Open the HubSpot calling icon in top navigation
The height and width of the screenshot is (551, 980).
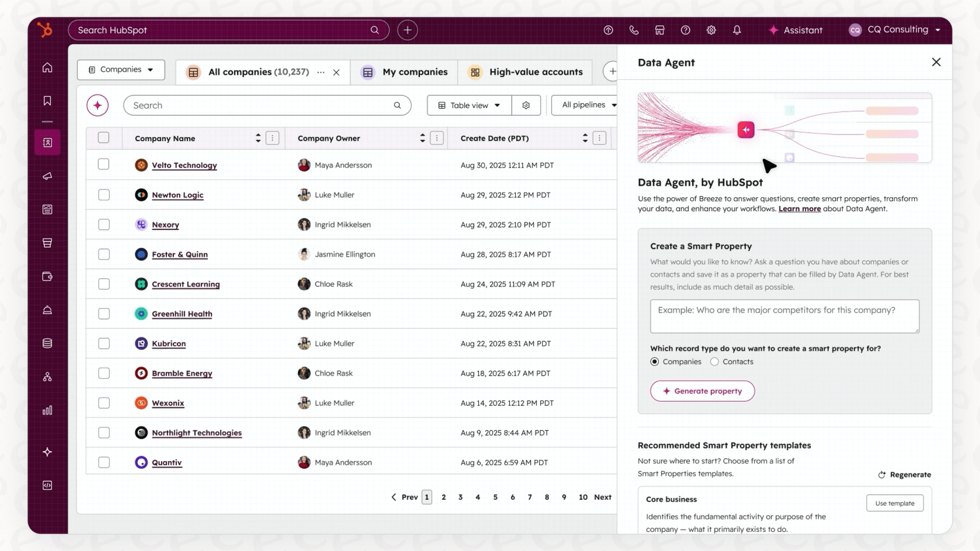point(634,30)
